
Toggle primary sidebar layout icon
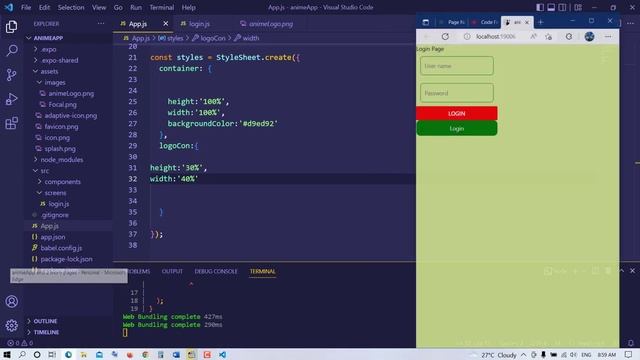coord(540,7)
